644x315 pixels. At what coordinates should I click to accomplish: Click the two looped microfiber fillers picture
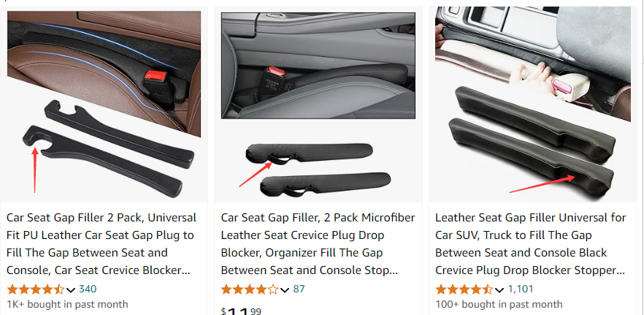[x=318, y=169]
